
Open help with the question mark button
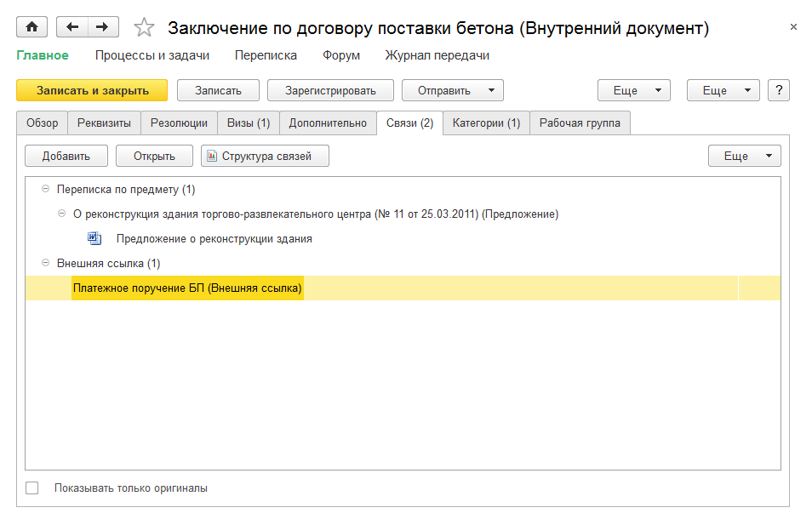779,90
